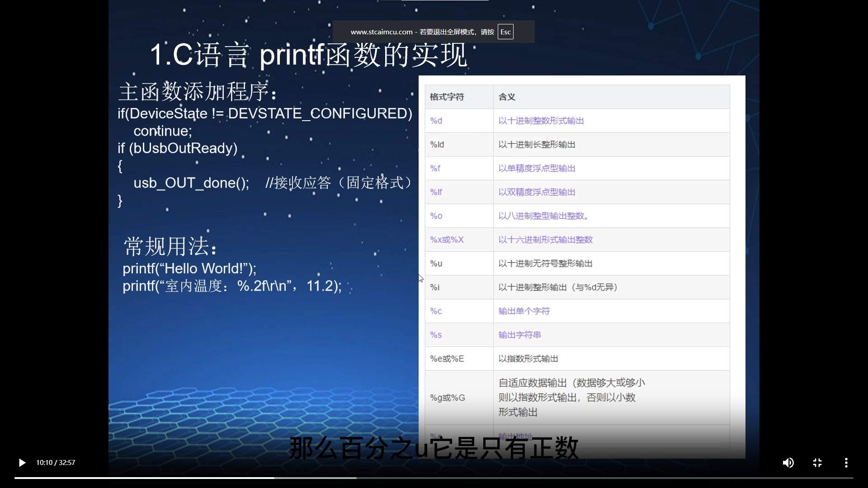This screenshot has height=488, width=868.
Task: Click the 以单精度浮点型输出 description
Action: point(537,168)
